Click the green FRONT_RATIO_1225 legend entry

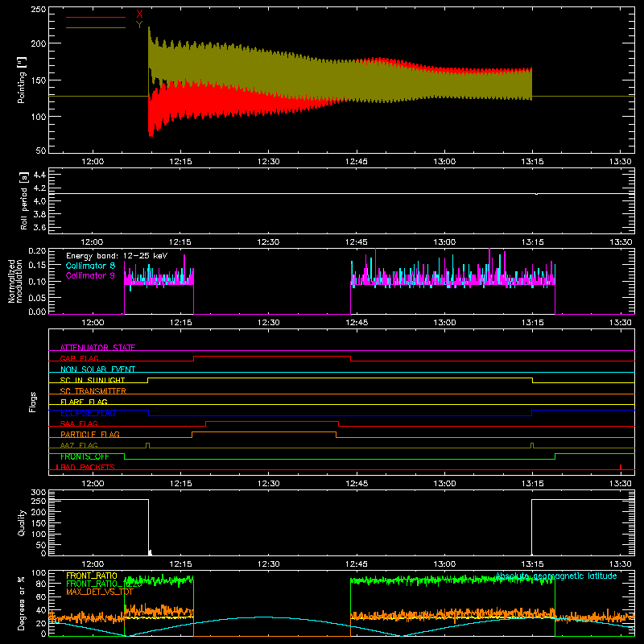[x=104, y=584]
